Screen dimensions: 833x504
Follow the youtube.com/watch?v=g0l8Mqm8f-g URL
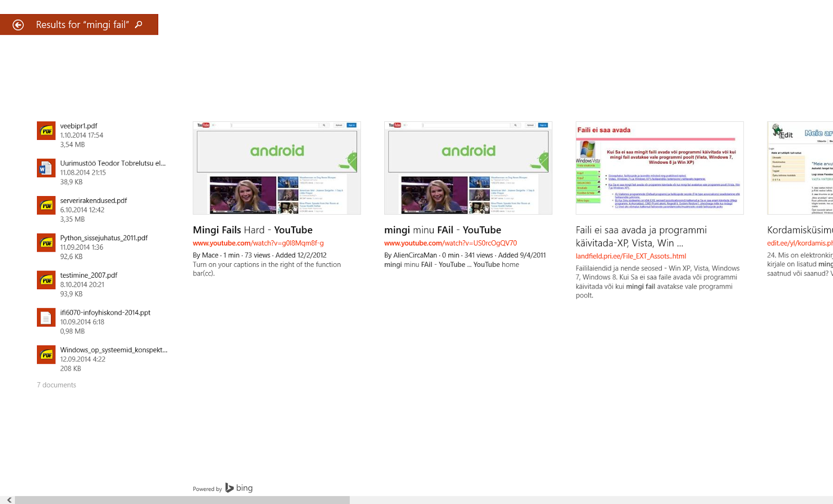(x=258, y=243)
